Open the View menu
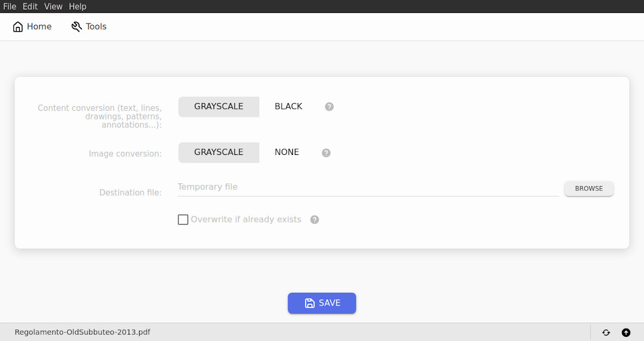Image resolution: width=644 pixels, height=341 pixels. click(x=53, y=6)
